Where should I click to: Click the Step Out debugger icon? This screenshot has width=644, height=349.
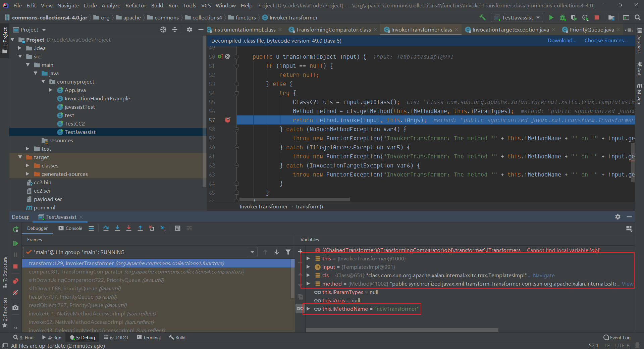coord(140,228)
